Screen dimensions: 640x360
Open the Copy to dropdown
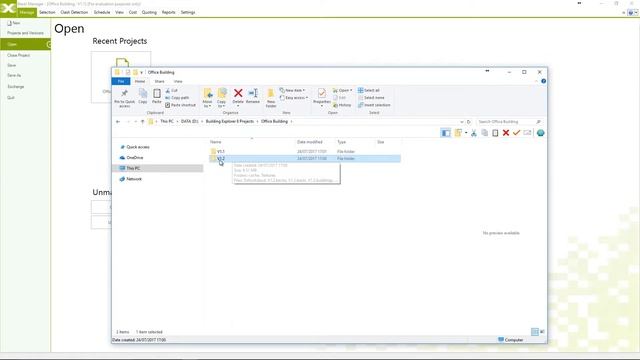point(222,98)
